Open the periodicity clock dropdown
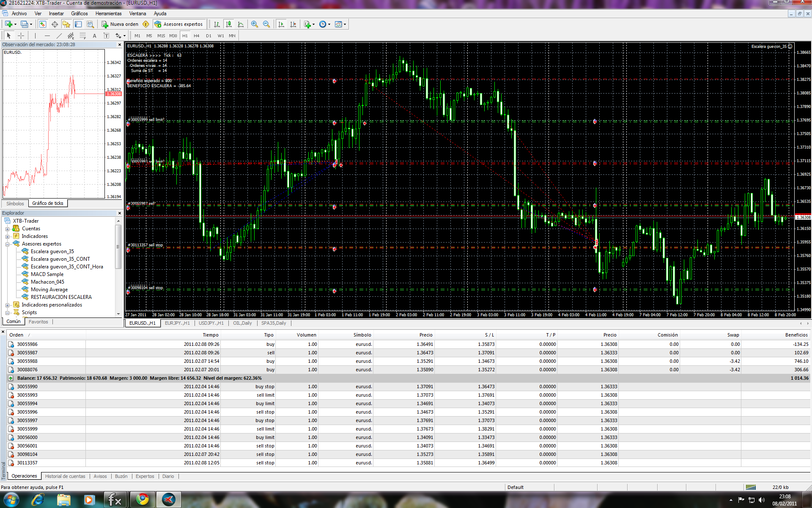Viewport: 812px width, 508px height. pyautogui.click(x=324, y=24)
